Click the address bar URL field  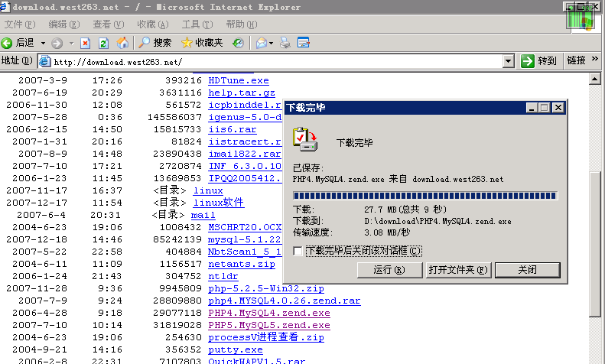click(x=275, y=61)
